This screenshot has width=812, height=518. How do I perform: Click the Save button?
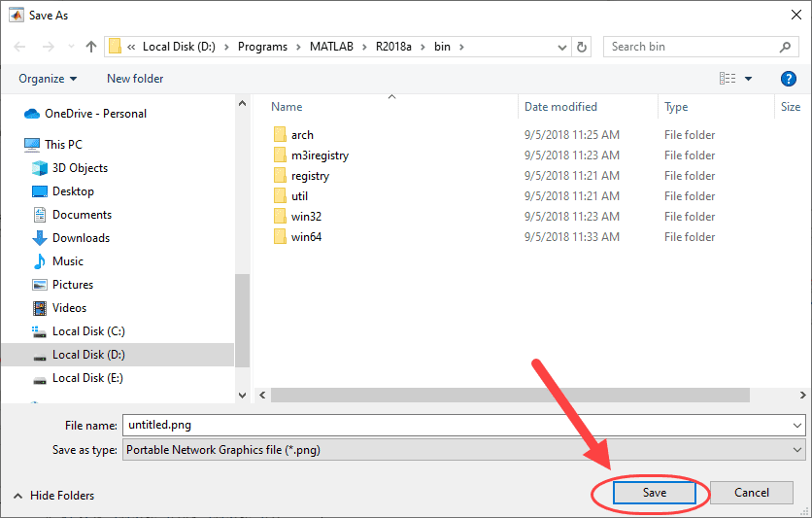point(654,493)
